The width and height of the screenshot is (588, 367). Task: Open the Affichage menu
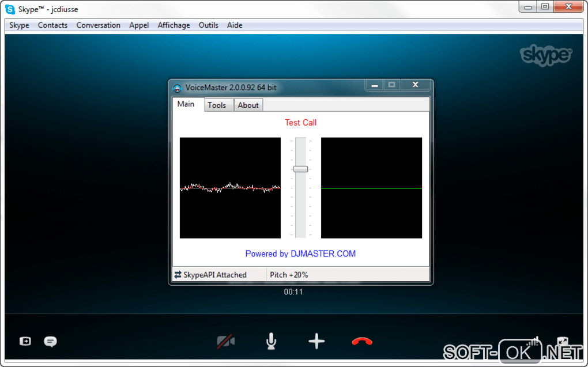(174, 25)
